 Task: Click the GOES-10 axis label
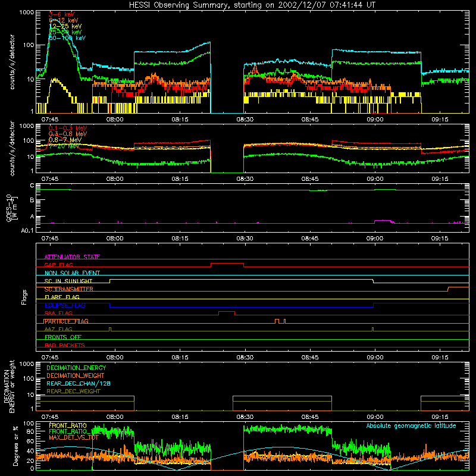coord(12,208)
